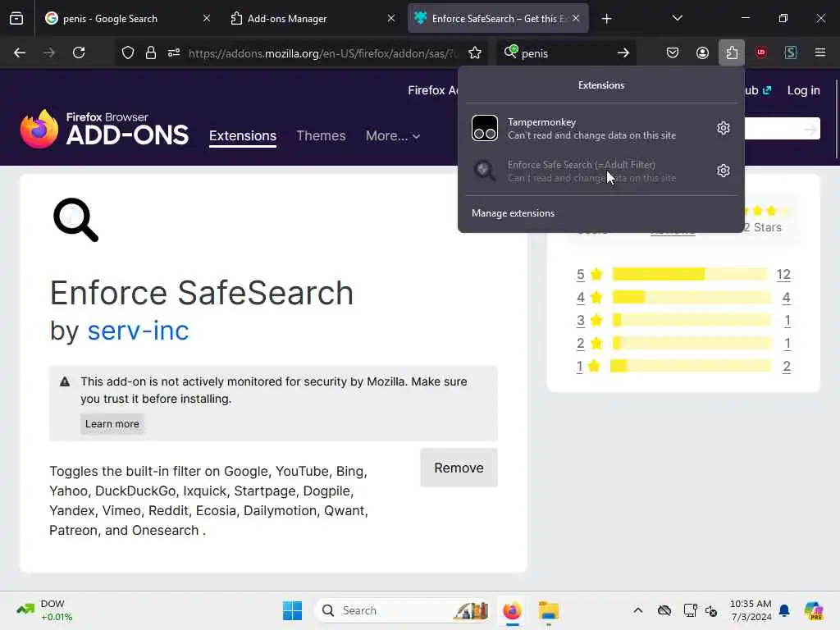Image resolution: width=840 pixels, height=630 pixels.
Task: Open notifications bell in system tray
Action: pos(784,610)
